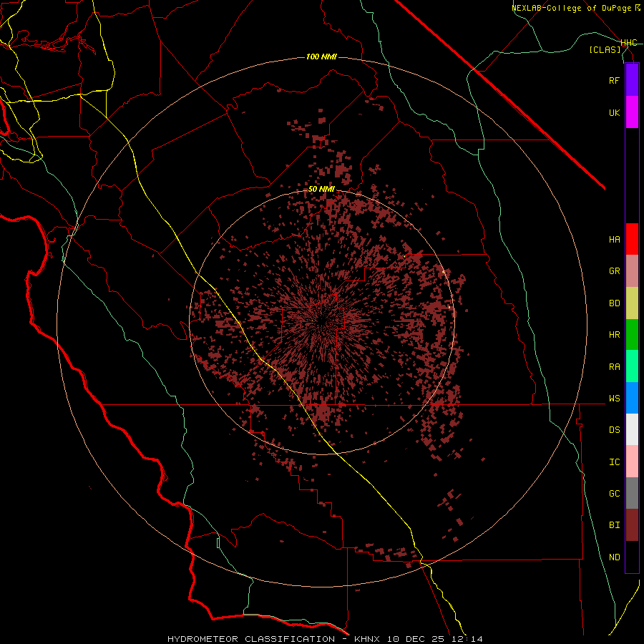Click the HYDROMETEOR CLASSIFICATION title text
The width and height of the screenshot is (644, 644).
[x=251, y=639]
